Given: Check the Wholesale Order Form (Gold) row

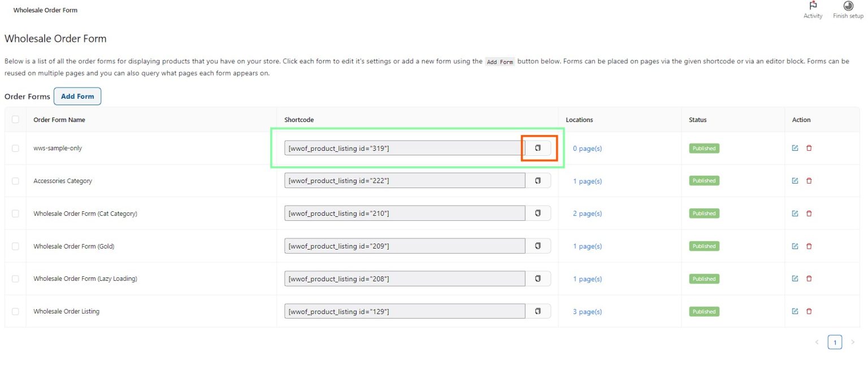Looking at the screenshot, I should pyautogui.click(x=15, y=246).
